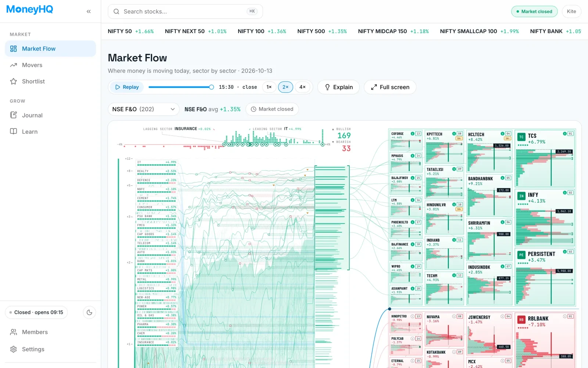Open the TECHM stock card
Viewport: 588px width, 368px height.
click(444, 288)
